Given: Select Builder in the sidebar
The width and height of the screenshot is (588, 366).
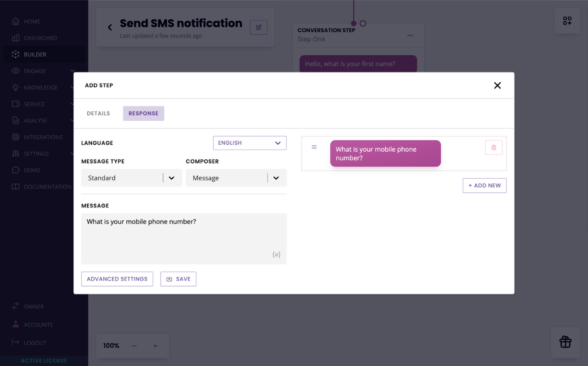Looking at the screenshot, I should click(34, 54).
